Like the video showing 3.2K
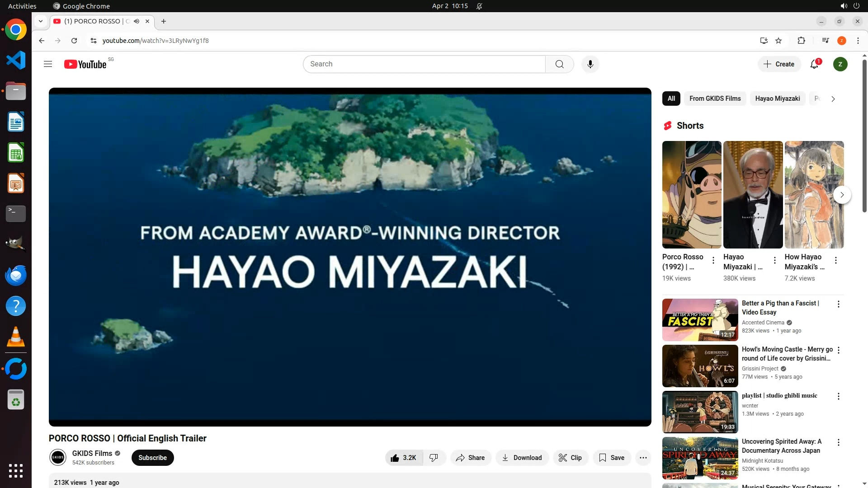 click(404, 458)
